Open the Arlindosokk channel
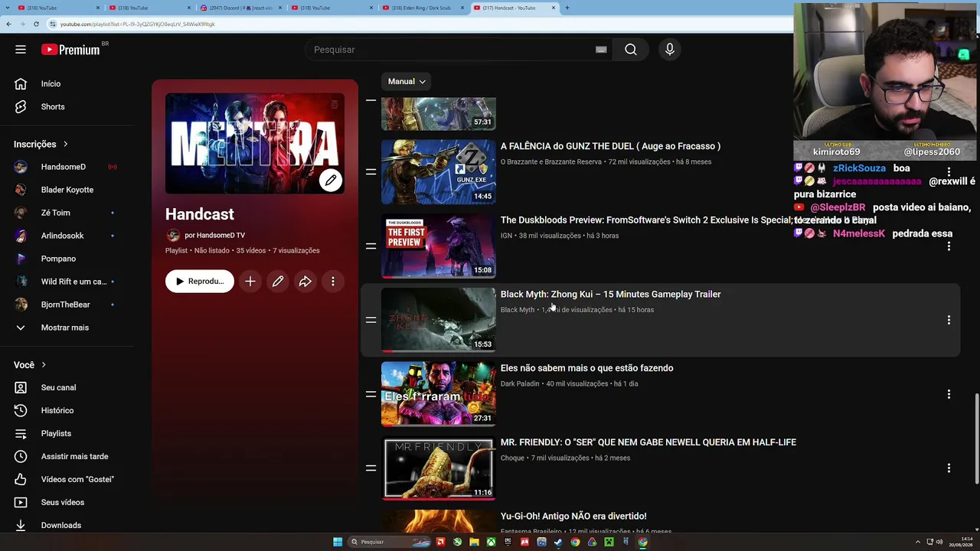This screenshot has height=551, width=980. [x=62, y=236]
